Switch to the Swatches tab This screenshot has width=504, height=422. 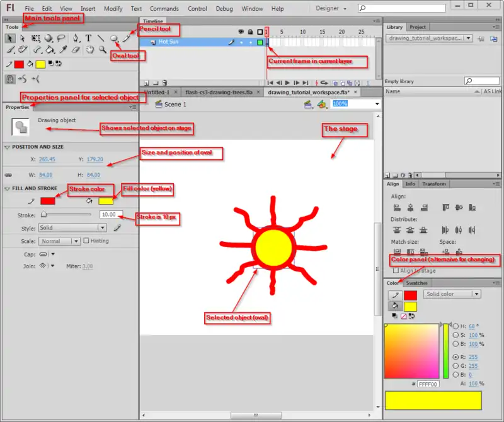coord(416,283)
